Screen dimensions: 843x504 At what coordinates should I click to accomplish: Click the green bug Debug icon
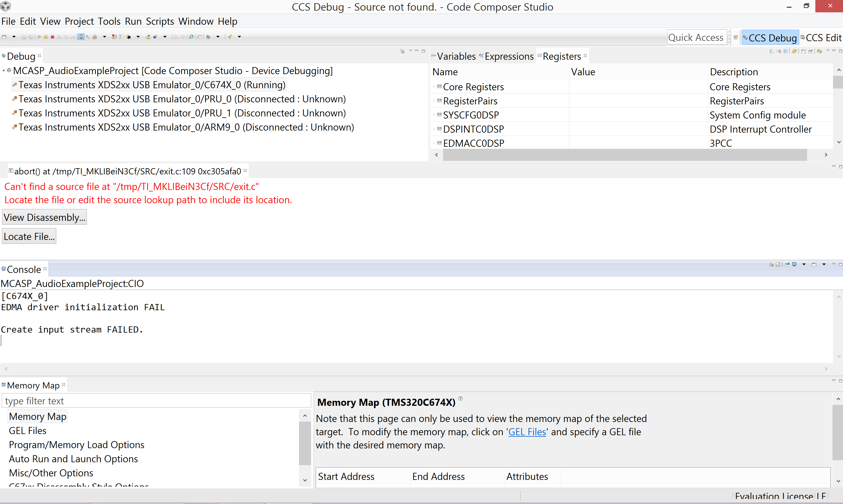coord(208,37)
